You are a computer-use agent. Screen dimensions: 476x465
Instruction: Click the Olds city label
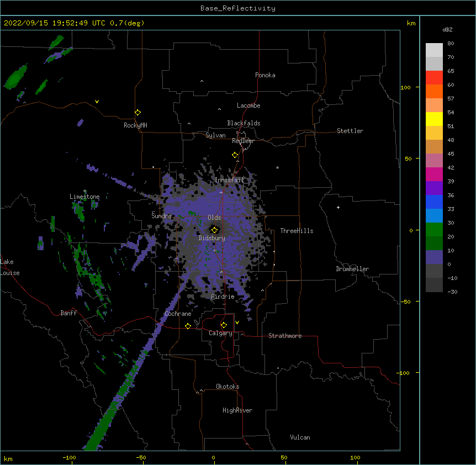[214, 218]
